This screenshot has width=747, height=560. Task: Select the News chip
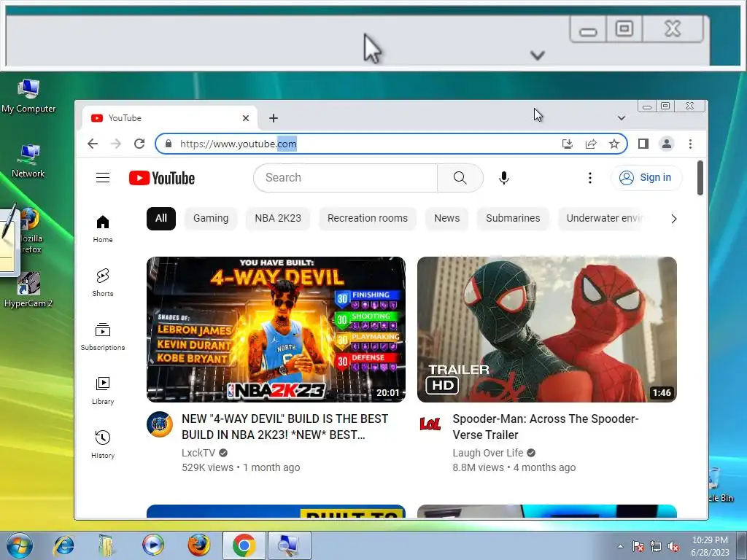click(447, 219)
